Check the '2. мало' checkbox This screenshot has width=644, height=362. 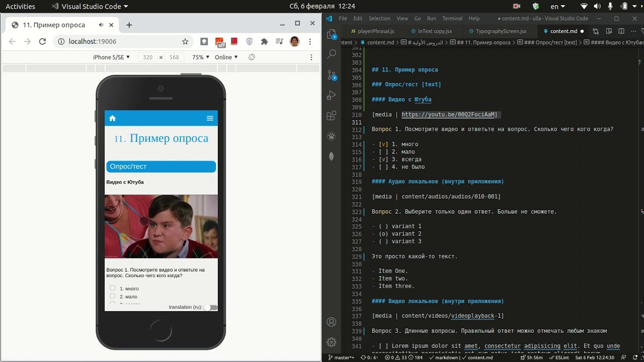tap(112, 296)
